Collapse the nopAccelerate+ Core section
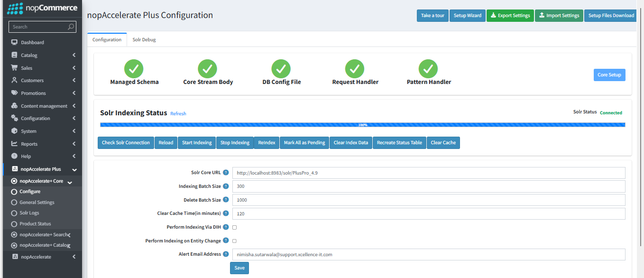Viewport: 644px width, 278px height. (x=70, y=181)
